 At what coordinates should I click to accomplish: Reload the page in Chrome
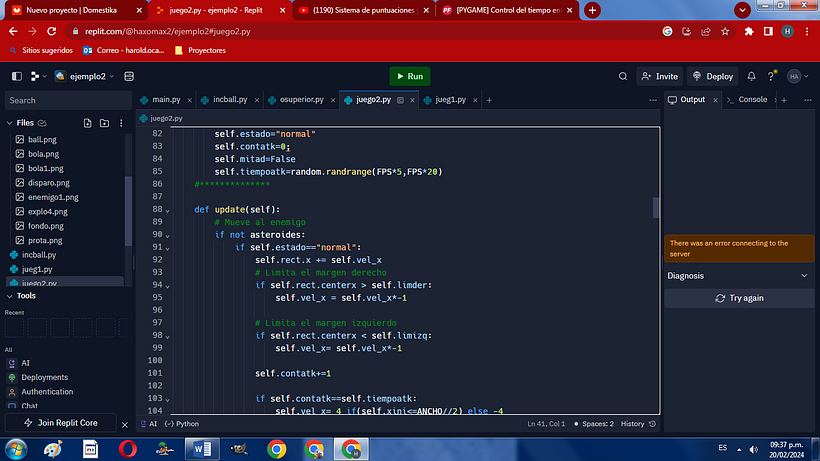(51, 31)
